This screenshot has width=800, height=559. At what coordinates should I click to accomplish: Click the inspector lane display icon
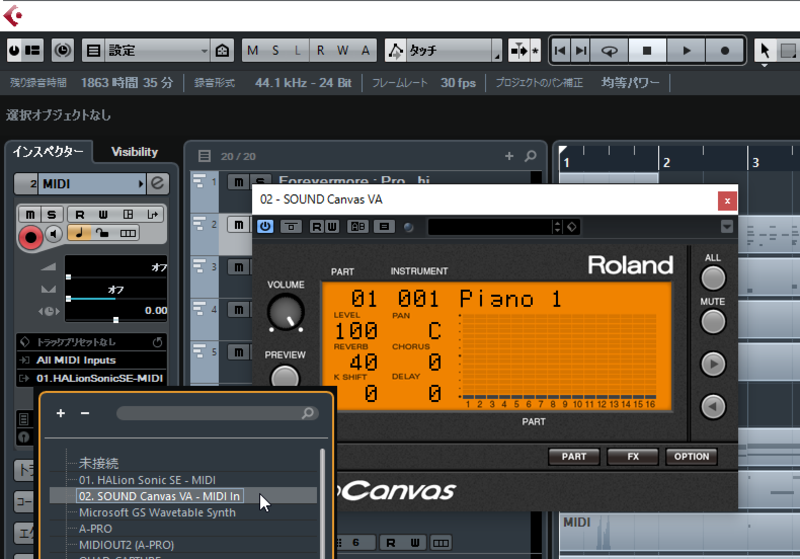[x=128, y=233]
